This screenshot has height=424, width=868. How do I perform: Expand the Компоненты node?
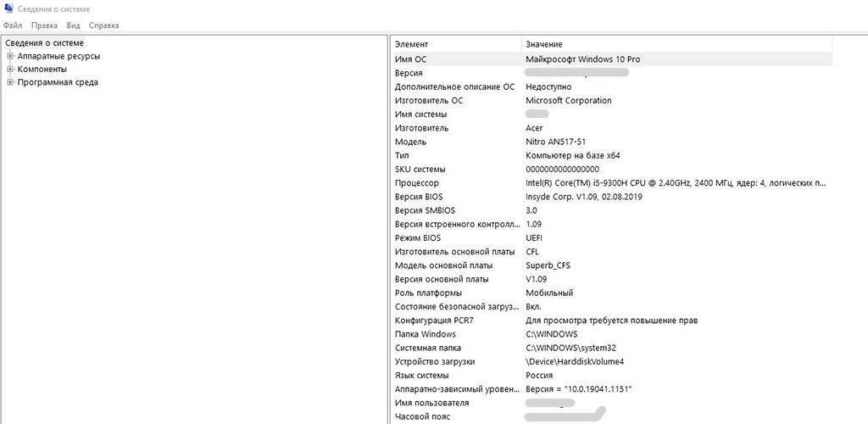tap(10, 70)
